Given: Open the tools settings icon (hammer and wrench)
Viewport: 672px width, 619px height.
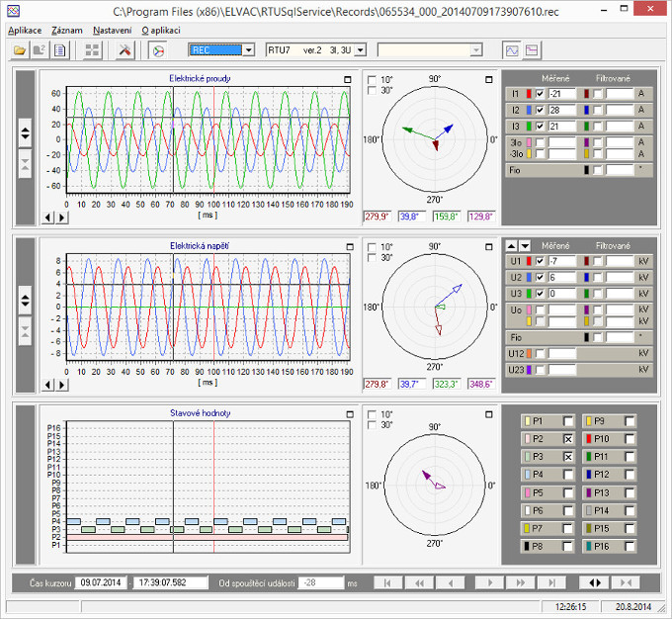Looking at the screenshot, I should [125, 50].
